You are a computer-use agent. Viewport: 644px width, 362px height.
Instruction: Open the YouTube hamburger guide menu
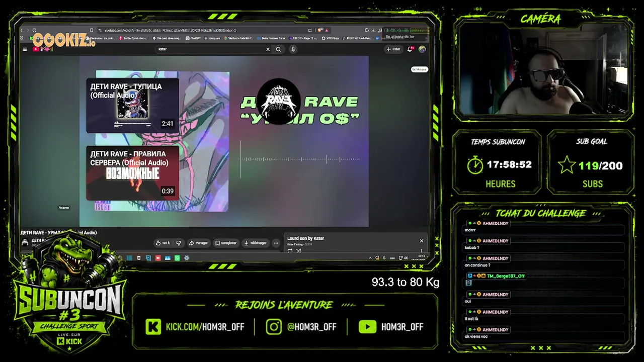tap(25, 49)
